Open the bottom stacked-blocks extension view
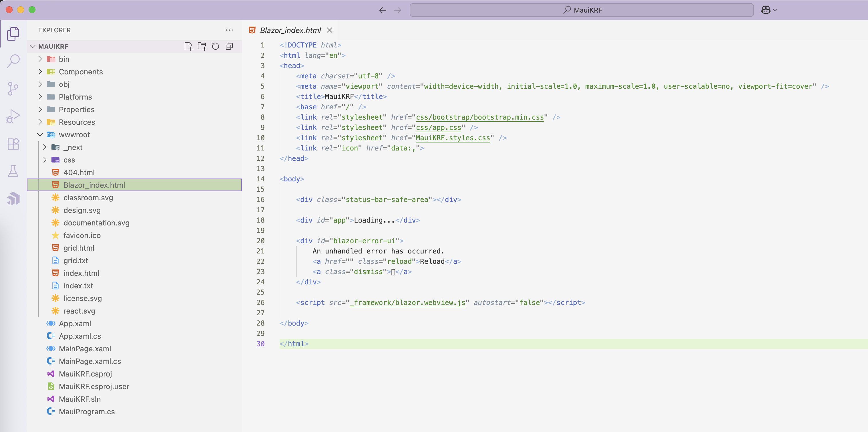This screenshot has height=432, width=868. pos(13,199)
